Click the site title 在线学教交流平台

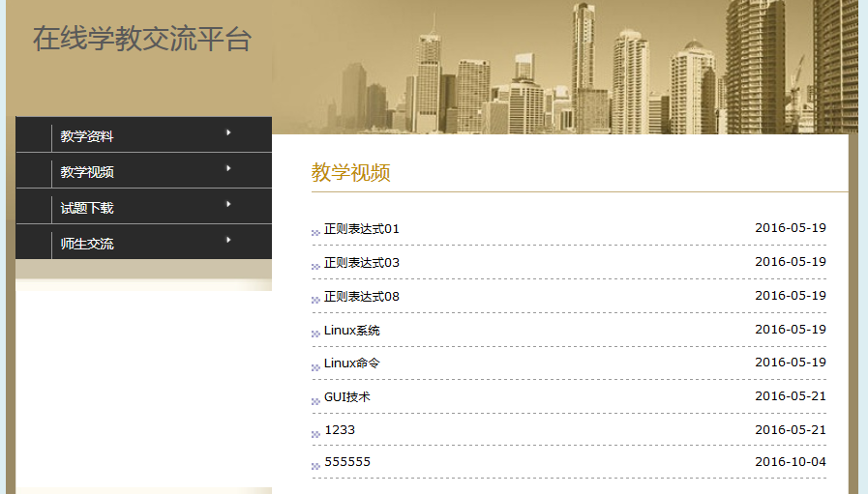click(x=142, y=39)
